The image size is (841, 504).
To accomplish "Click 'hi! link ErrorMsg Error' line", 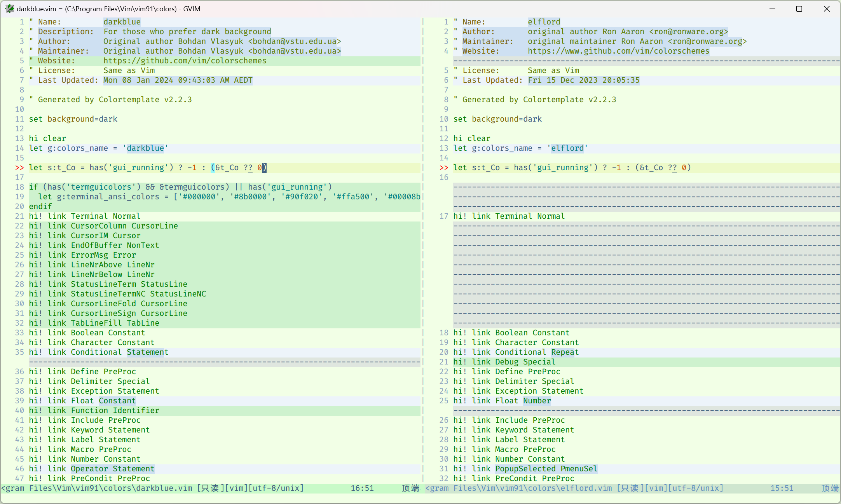I will coord(82,255).
